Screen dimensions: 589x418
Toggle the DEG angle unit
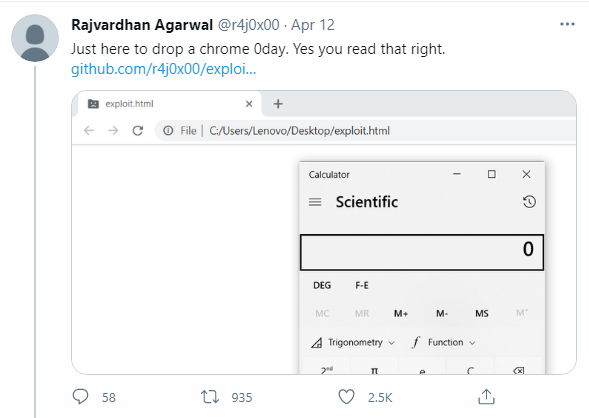point(322,285)
